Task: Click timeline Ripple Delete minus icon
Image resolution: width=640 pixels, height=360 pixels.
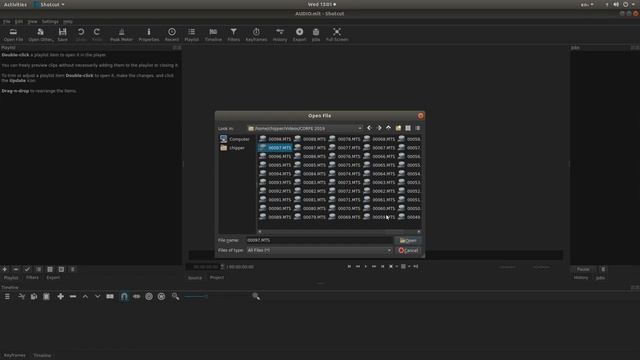Action: coord(73,296)
